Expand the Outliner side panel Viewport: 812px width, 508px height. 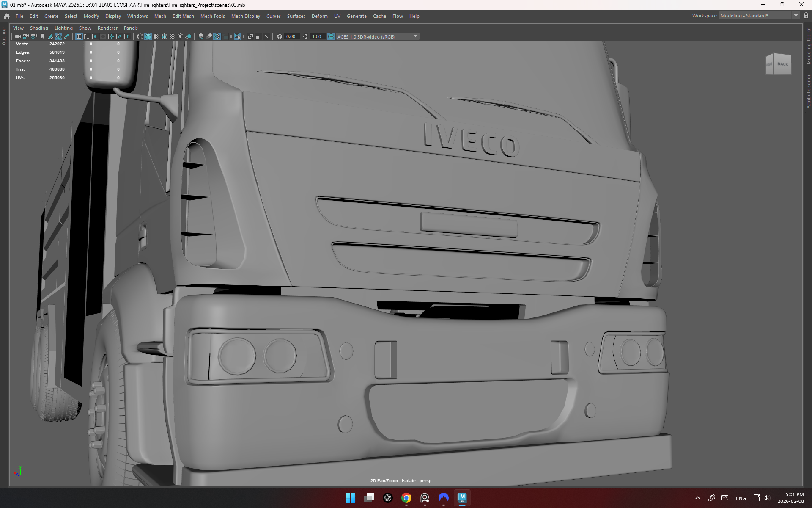coord(4,36)
